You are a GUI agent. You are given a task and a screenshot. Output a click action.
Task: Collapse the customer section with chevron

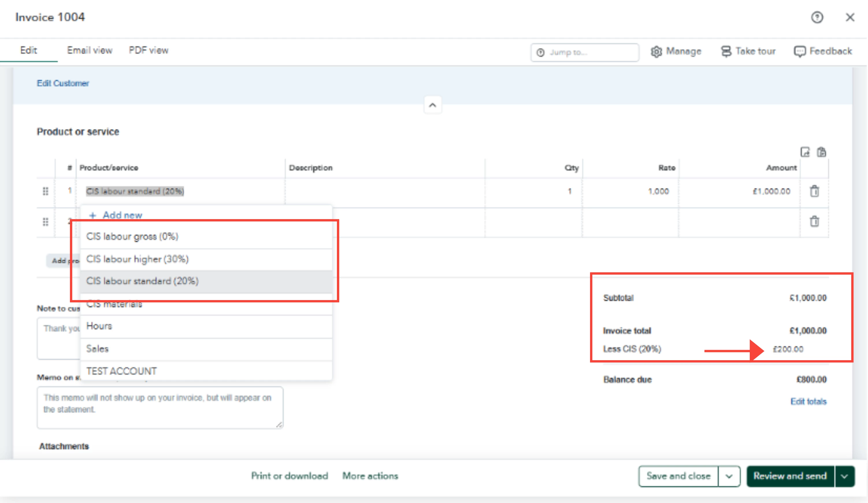click(x=433, y=105)
